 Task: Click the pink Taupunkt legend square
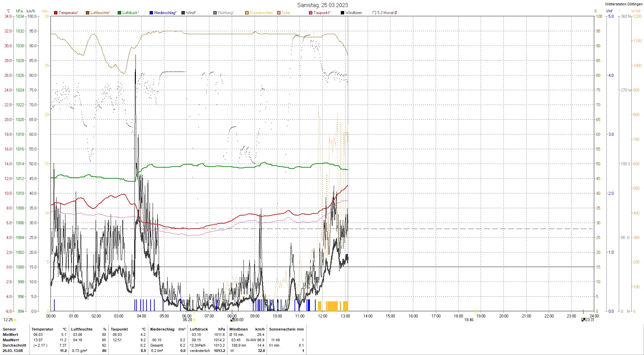tap(311, 13)
